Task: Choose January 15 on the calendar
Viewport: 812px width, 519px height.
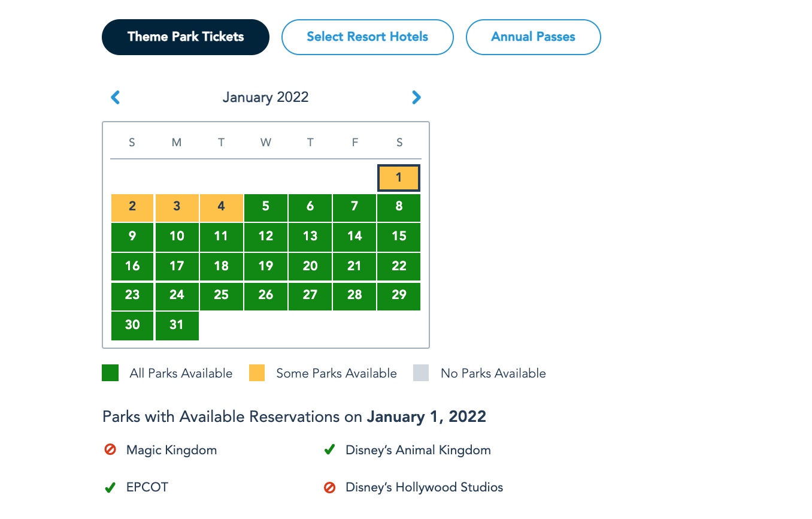Action: pos(399,236)
